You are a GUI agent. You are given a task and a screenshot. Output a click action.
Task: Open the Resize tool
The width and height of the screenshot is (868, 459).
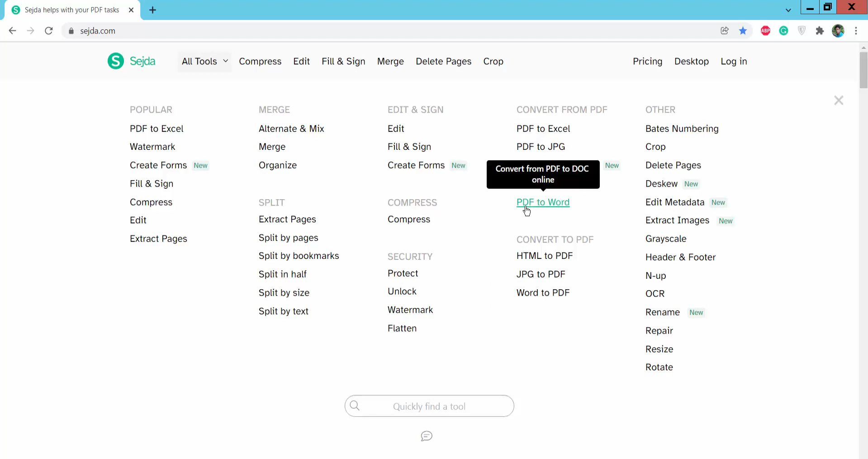coord(659,349)
